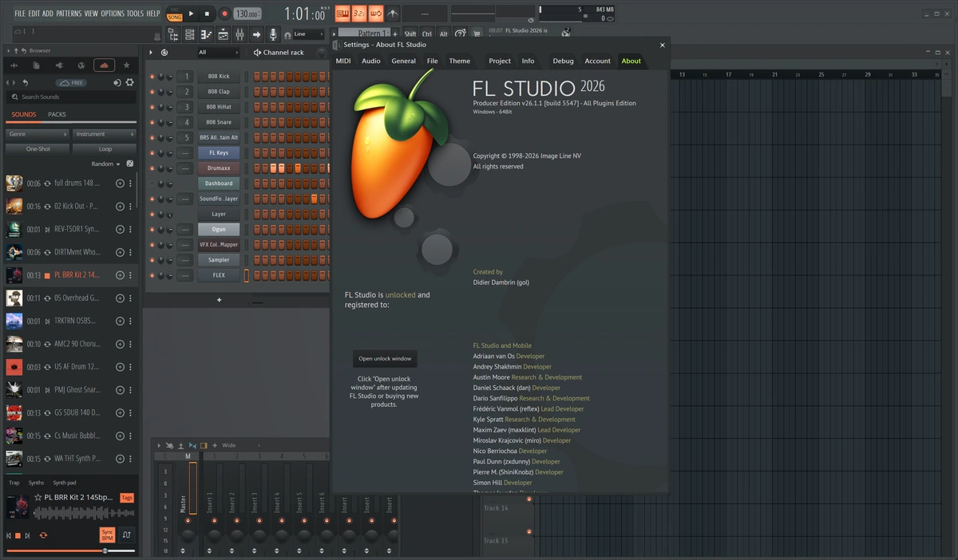Open the browser gear settings icon

(x=130, y=82)
